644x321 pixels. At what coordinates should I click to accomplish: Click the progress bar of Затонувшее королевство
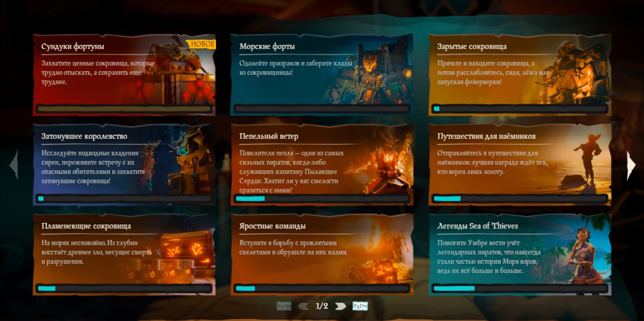click(124, 198)
